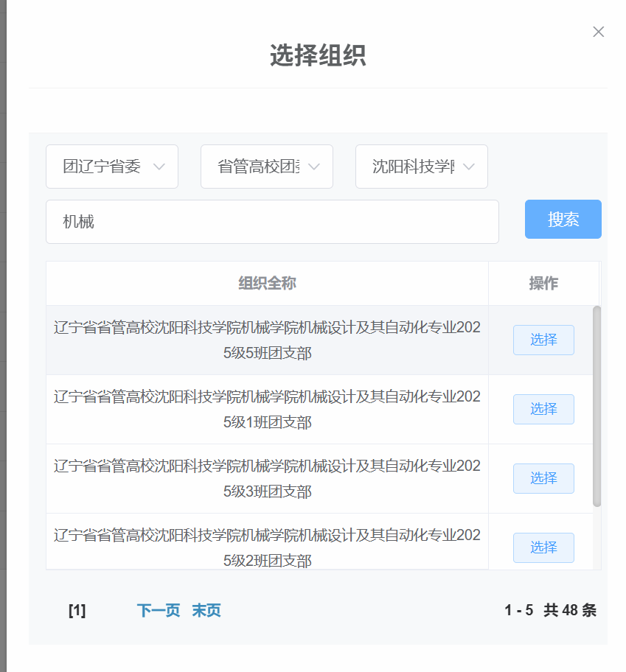Click 选择 for the 2025级5班团支部 row
This screenshot has width=626, height=672.
(x=543, y=340)
